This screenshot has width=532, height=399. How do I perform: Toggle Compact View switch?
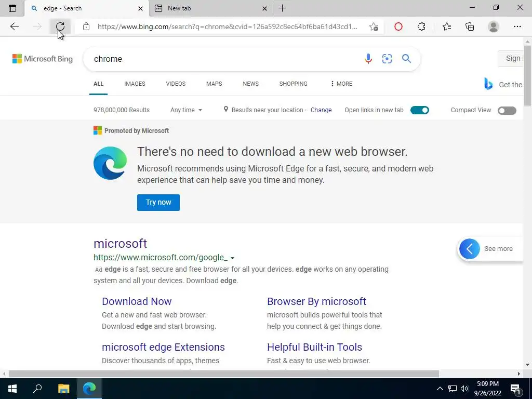pyautogui.click(x=507, y=111)
